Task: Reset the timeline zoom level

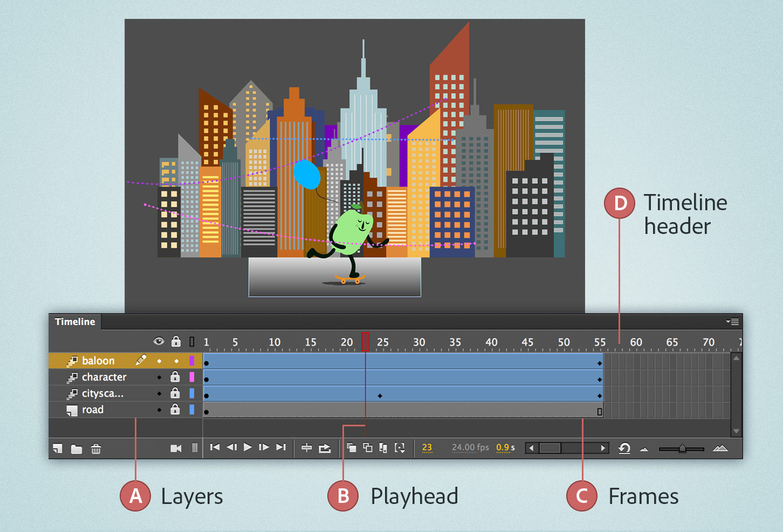Action: coord(624,448)
